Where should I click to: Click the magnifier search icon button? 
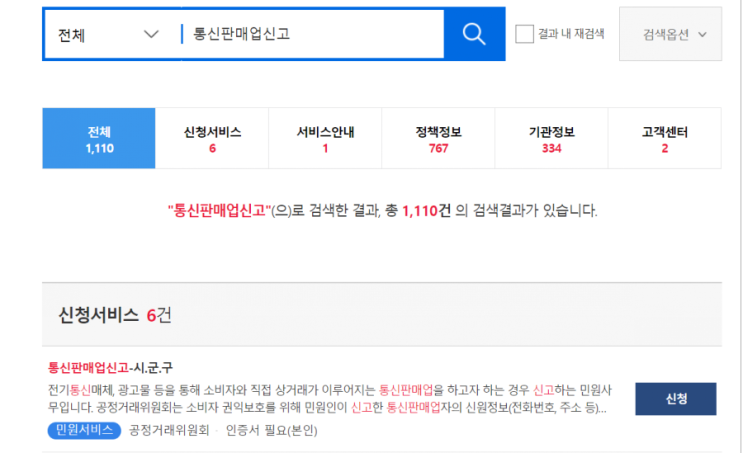[x=474, y=34]
